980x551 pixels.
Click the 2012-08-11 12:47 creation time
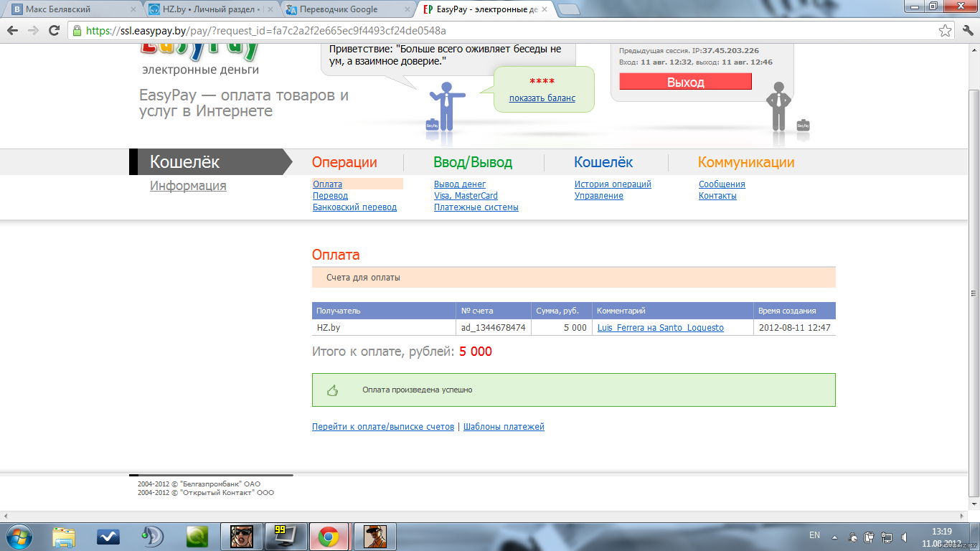(794, 328)
